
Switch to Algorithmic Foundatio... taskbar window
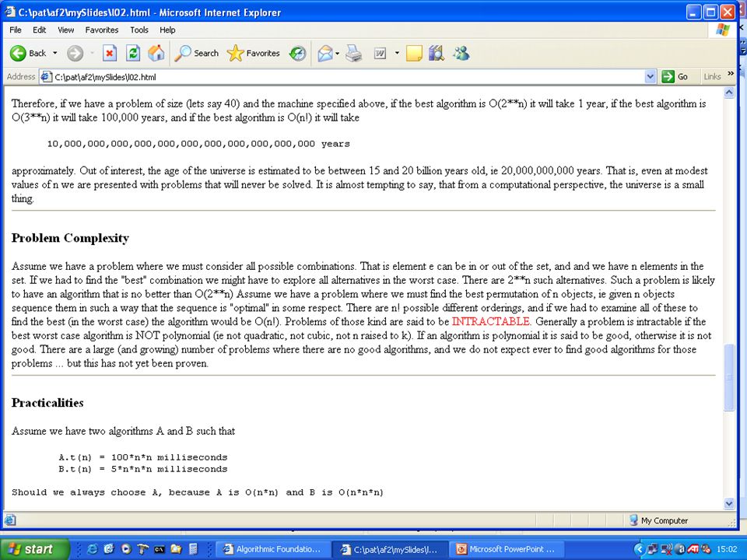tap(272, 549)
